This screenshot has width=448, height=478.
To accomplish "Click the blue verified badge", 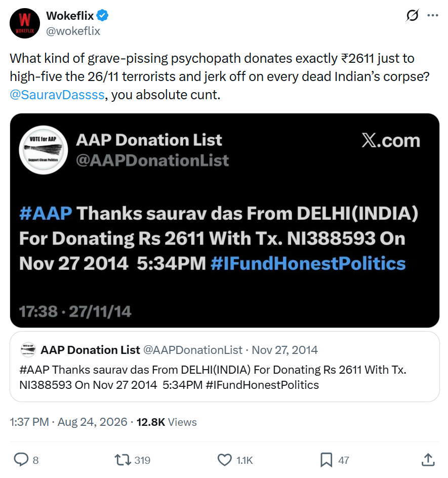I will pos(102,16).
